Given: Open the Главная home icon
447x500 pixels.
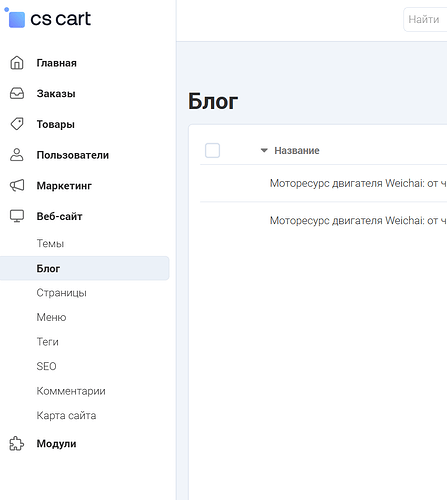Looking at the screenshot, I should 17,63.
